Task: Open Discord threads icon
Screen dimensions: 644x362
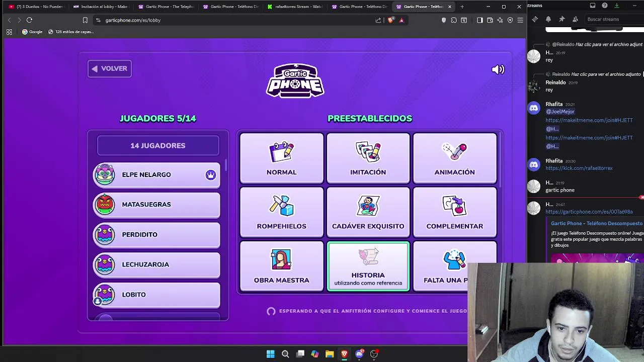Action: 535,19
